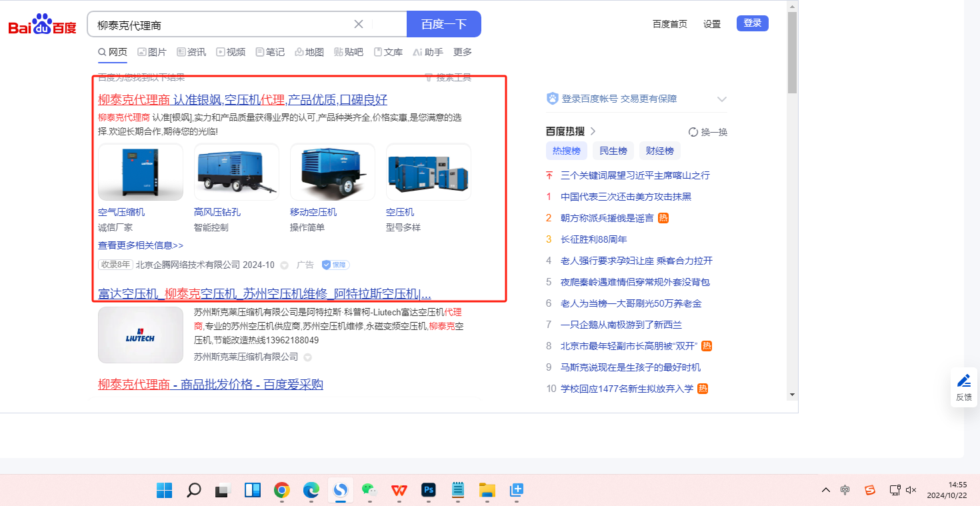Clear the search box with the X icon
The width and height of the screenshot is (980, 506).
[359, 24]
